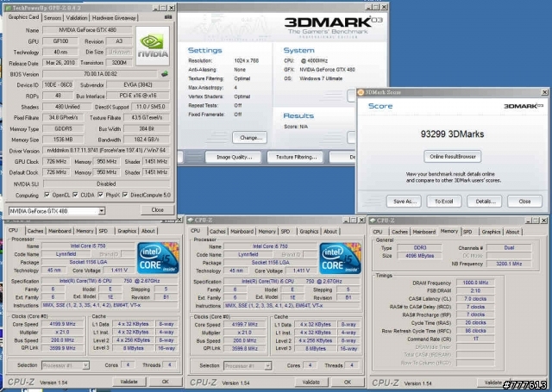Close the 3DMark Score window with X
Viewport: 552px width, 392px height.
click(544, 92)
